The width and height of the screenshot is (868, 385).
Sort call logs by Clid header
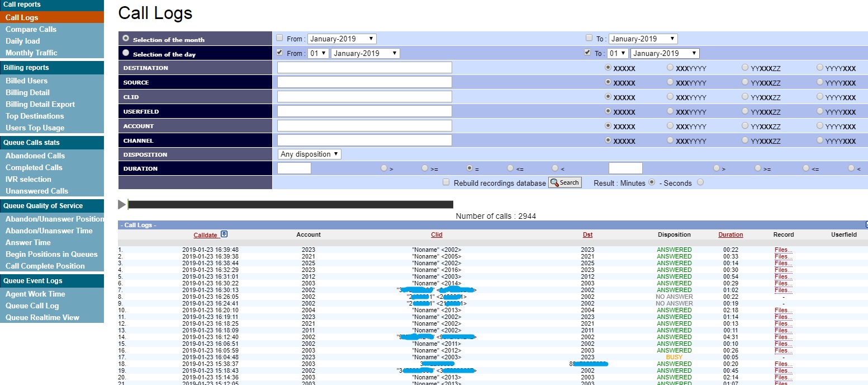tap(437, 234)
